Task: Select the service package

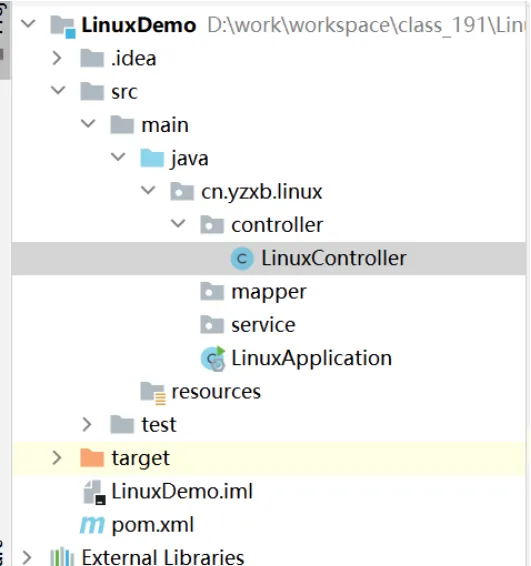Action: point(263,325)
